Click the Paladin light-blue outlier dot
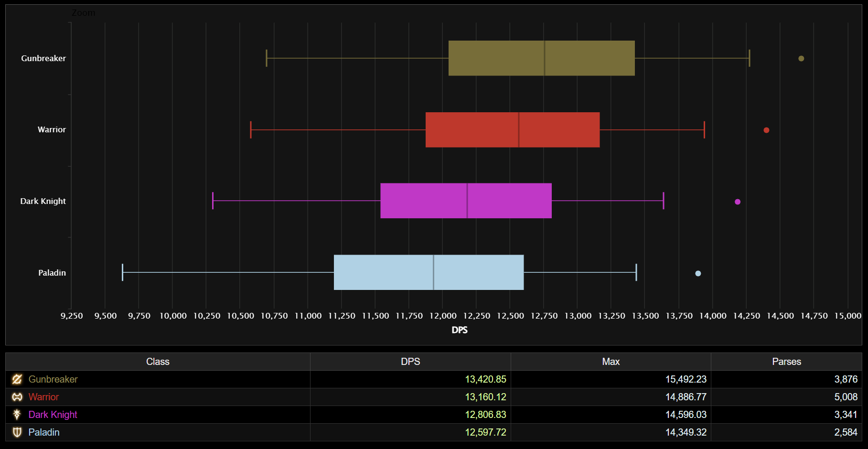The image size is (868, 449). coord(698,274)
